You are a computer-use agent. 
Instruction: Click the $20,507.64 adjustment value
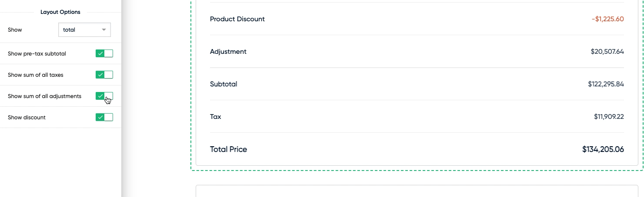click(607, 52)
